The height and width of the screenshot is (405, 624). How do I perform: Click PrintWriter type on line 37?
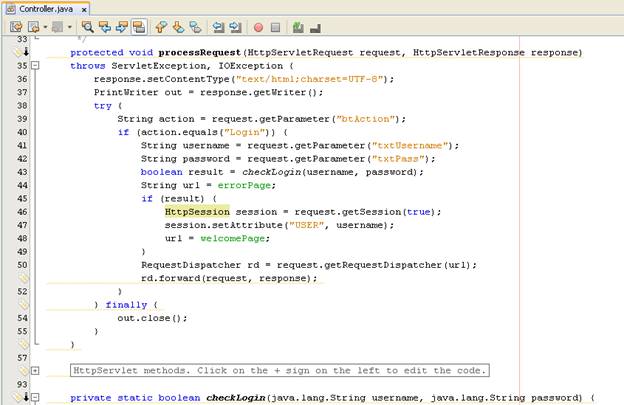[x=126, y=92]
